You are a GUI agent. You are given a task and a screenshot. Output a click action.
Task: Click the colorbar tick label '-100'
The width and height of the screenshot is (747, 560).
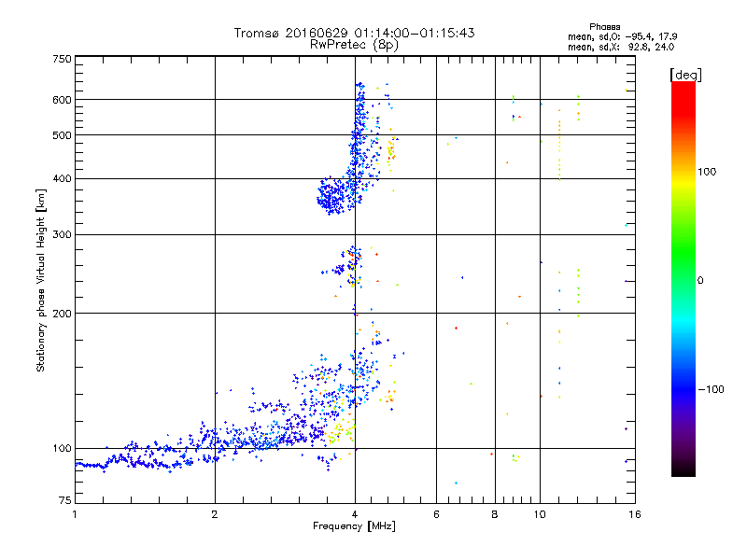711,389
